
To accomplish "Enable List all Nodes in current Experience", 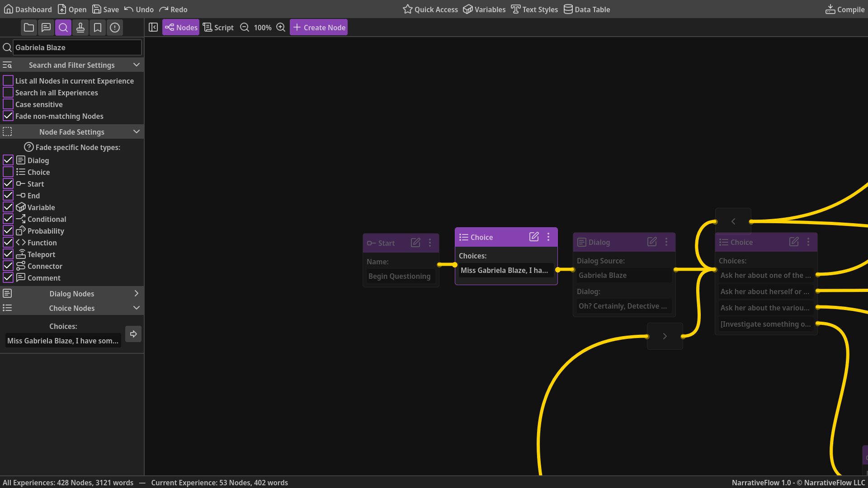I will point(8,81).
